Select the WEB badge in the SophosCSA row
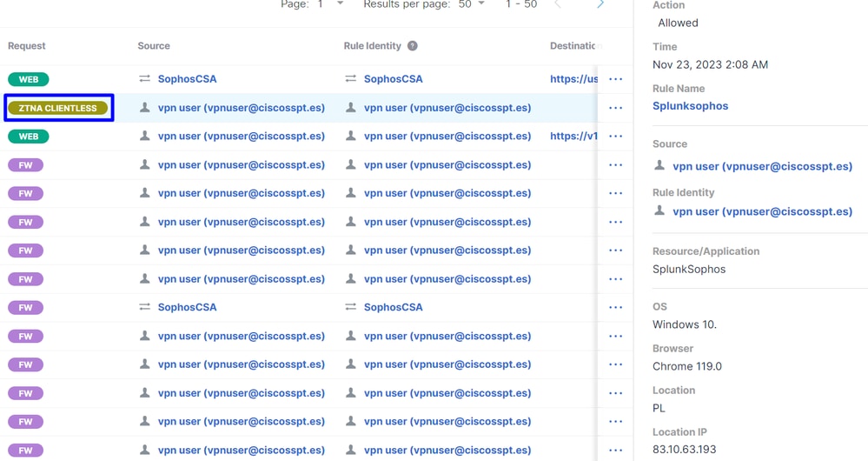The image size is (868, 461). click(28, 79)
